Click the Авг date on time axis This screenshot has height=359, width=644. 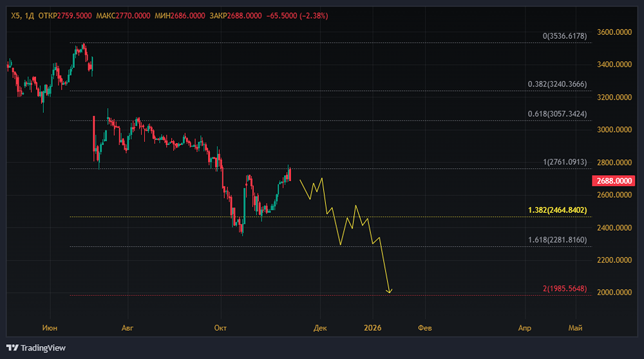tap(128, 328)
